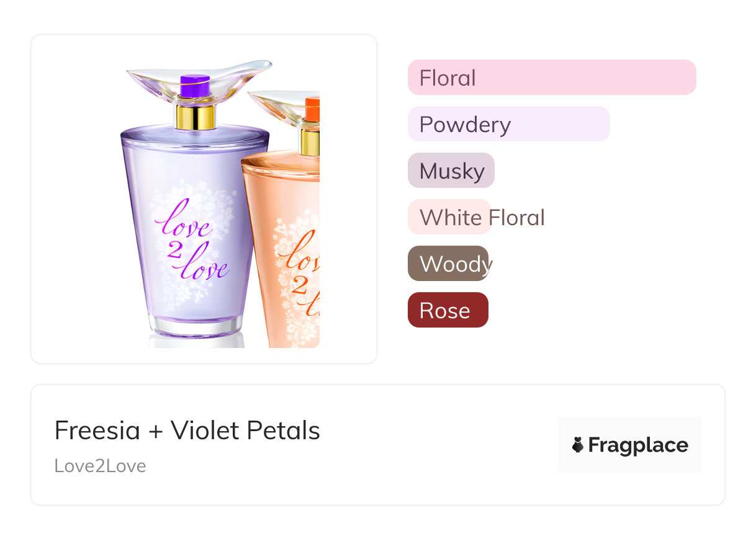Select the Floral accord bar

tap(551, 78)
